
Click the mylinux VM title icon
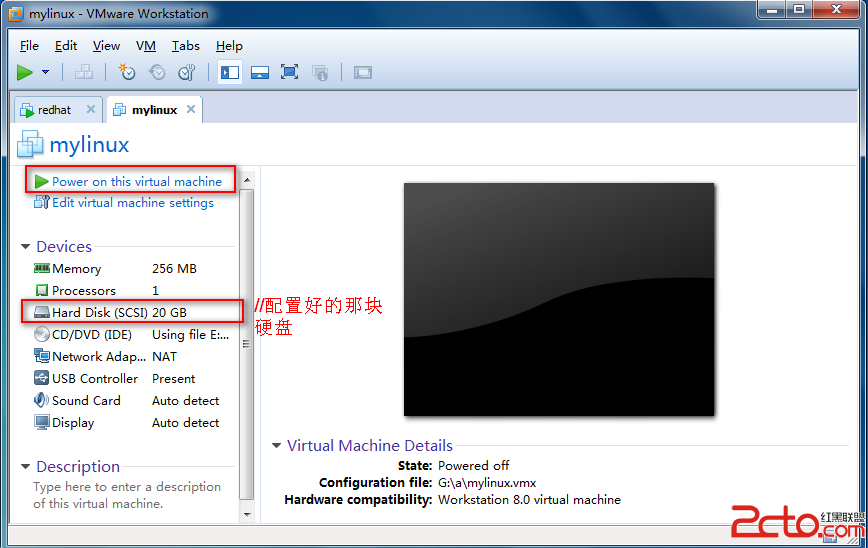pos(29,144)
